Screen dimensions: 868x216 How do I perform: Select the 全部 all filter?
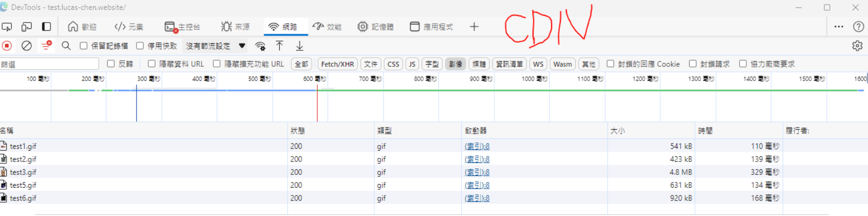[302, 64]
